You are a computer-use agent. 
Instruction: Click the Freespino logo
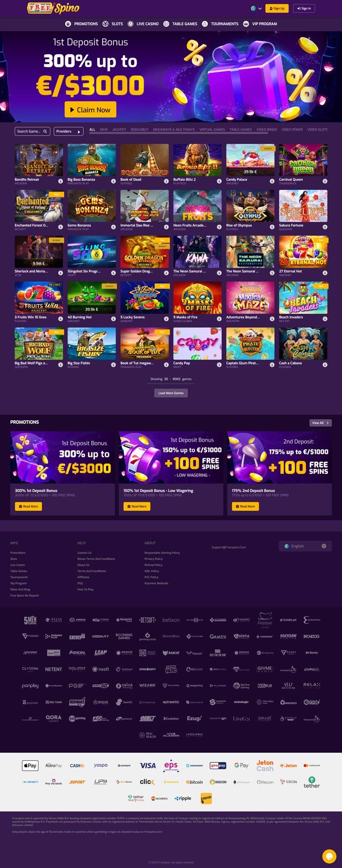pyautogui.click(x=53, y=8)
